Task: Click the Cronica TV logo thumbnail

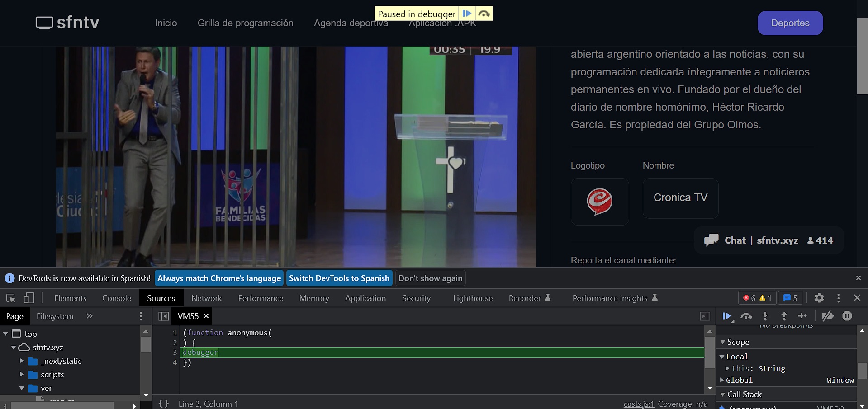Action: point(600,202)
